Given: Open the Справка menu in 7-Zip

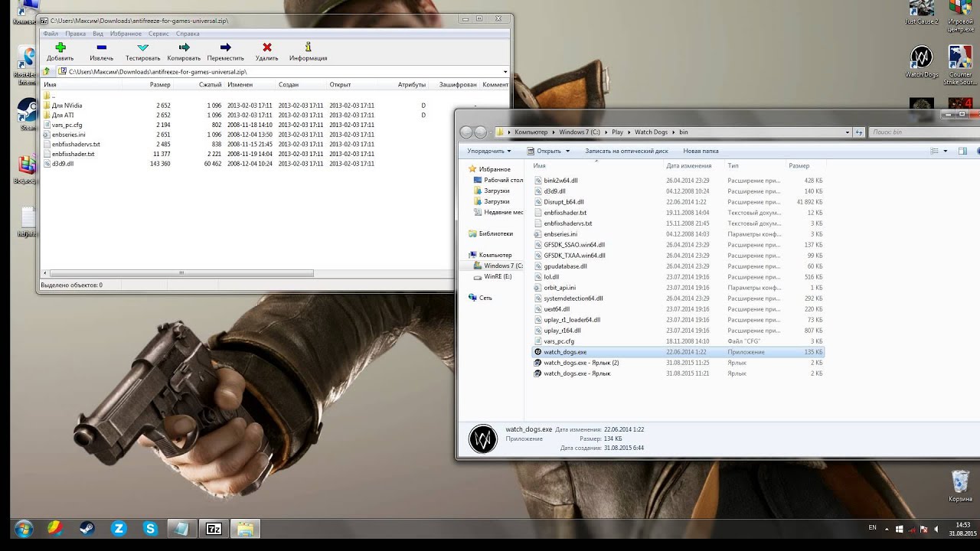Looking at the screenshot, I should coord(188,34).
